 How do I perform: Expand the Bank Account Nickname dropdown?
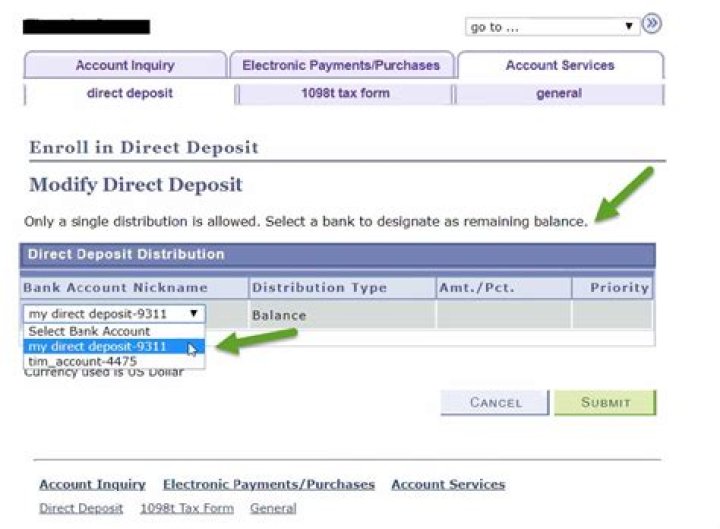click(x=114, y=314)
